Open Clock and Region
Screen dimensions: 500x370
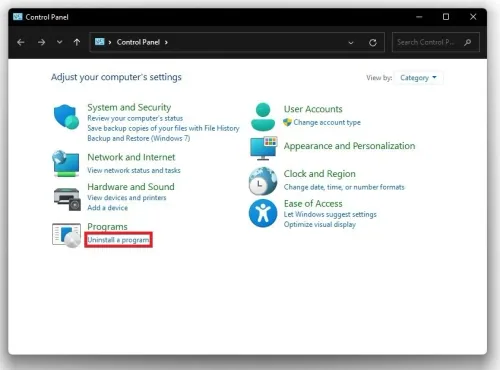point(319,174)
